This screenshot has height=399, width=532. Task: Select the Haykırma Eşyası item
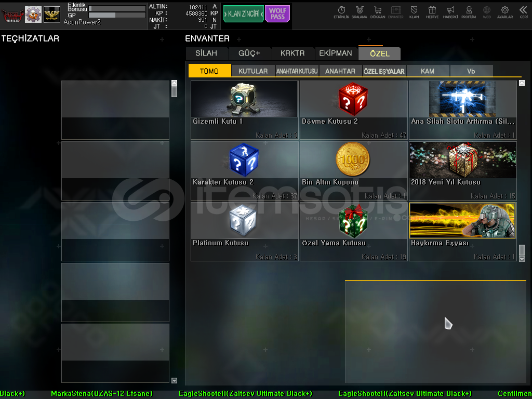click(x=463, y=231)
